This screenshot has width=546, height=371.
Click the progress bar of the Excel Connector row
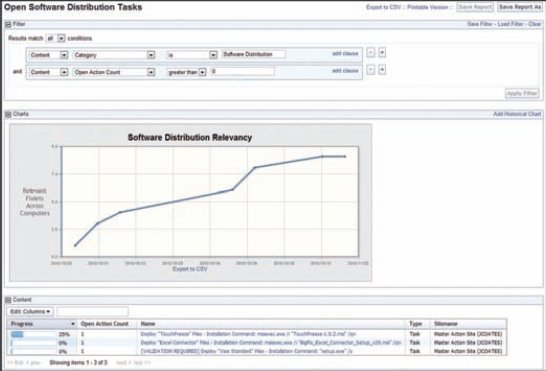[34, 343]
